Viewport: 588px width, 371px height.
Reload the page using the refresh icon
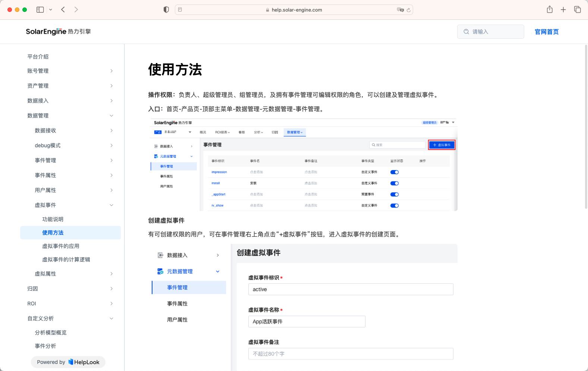click(x=409, y=10)
